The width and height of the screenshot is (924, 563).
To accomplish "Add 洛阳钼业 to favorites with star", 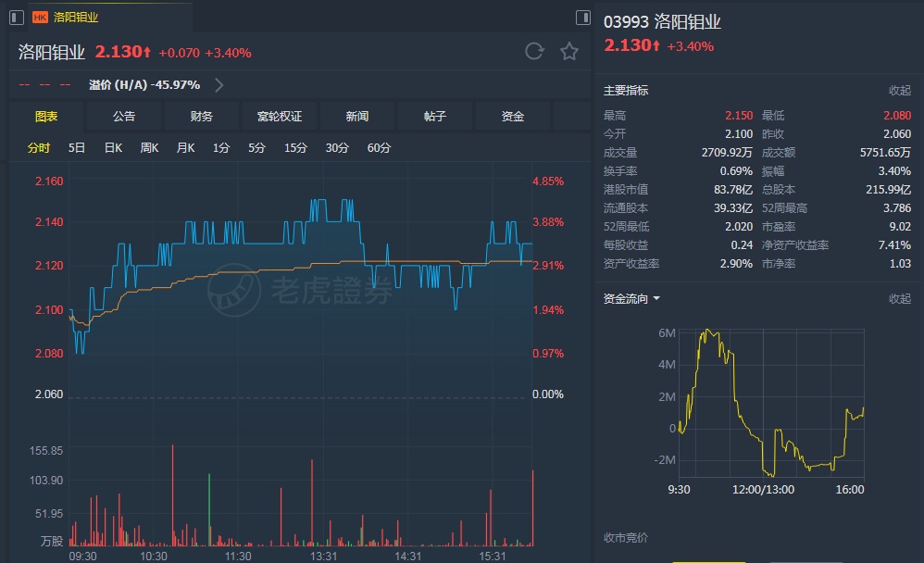I will [x=568, y=51].
